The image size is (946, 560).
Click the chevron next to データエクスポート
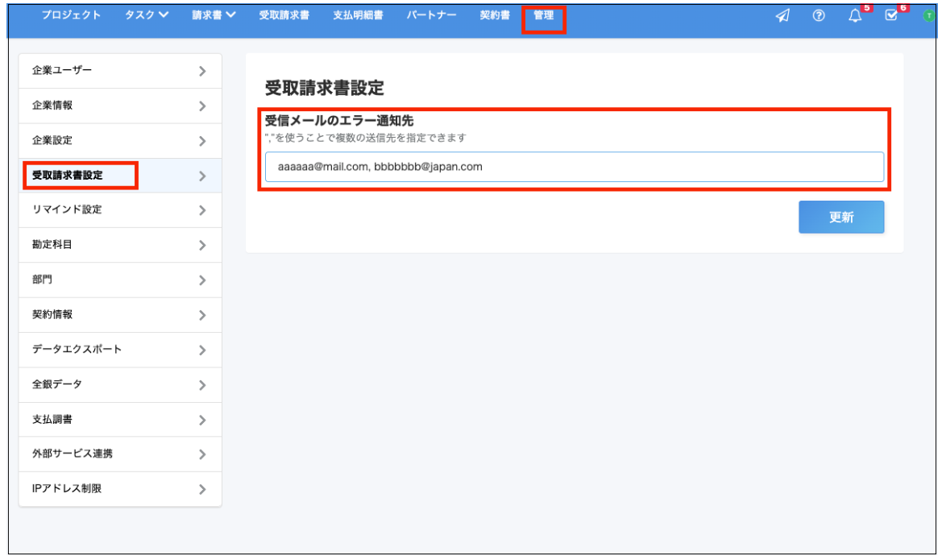coord(202,351)
